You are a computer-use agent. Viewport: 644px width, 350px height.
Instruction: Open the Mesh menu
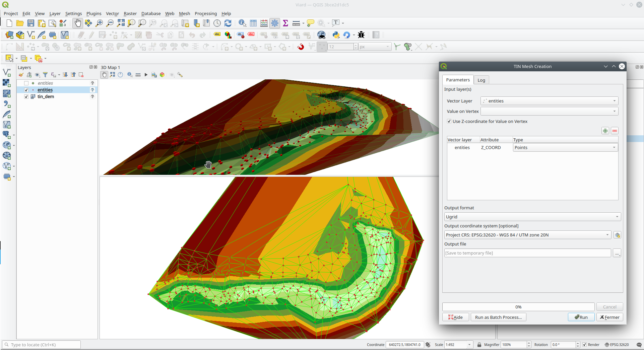184,13
